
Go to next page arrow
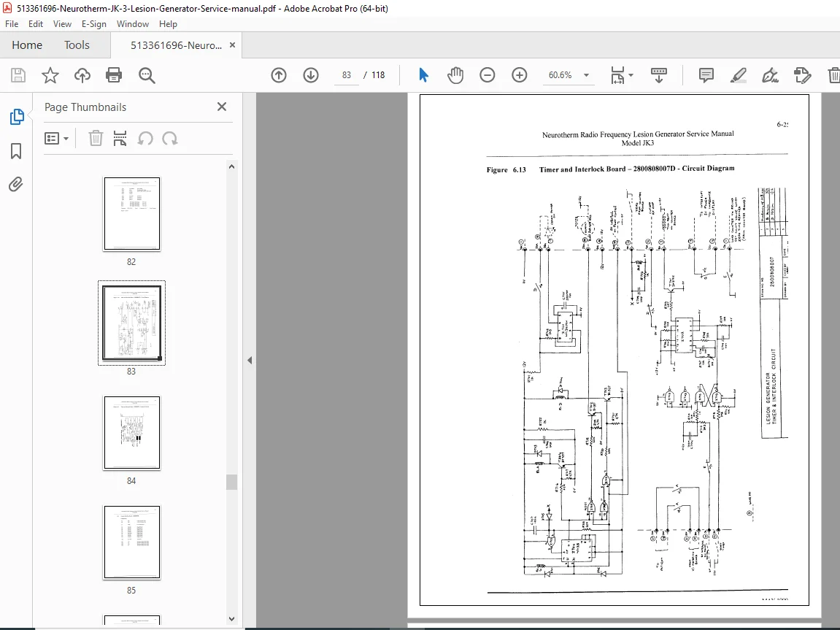pos(311,75)
